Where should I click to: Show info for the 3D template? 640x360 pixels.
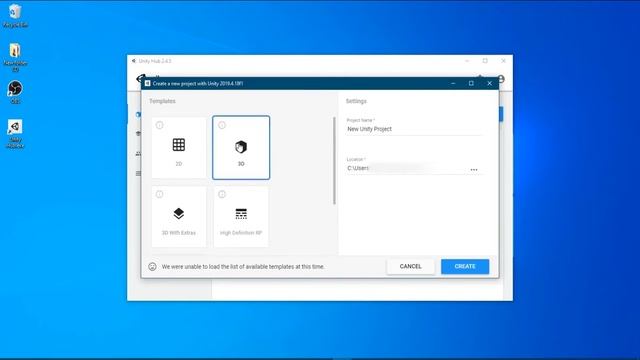222,125
